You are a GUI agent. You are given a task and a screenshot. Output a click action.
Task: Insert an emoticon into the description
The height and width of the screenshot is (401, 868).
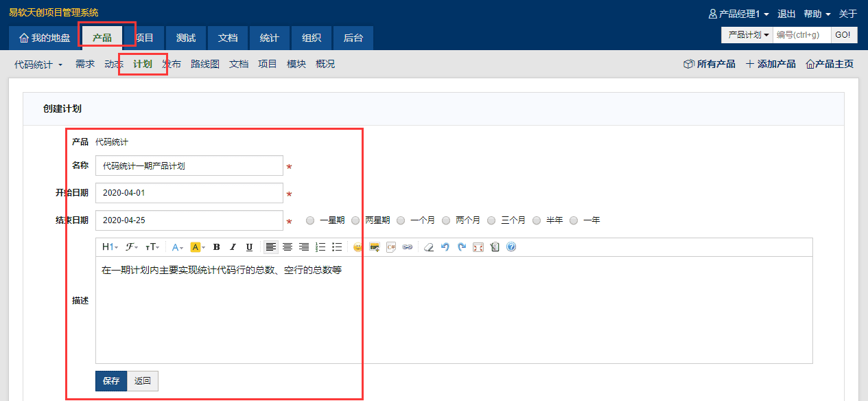(x=357, y=247)
